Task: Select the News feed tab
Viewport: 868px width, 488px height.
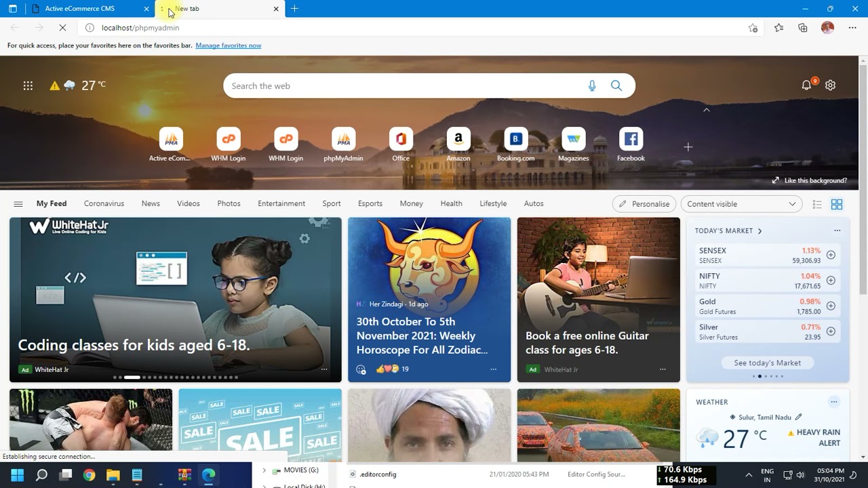Action: coord(151,204)
